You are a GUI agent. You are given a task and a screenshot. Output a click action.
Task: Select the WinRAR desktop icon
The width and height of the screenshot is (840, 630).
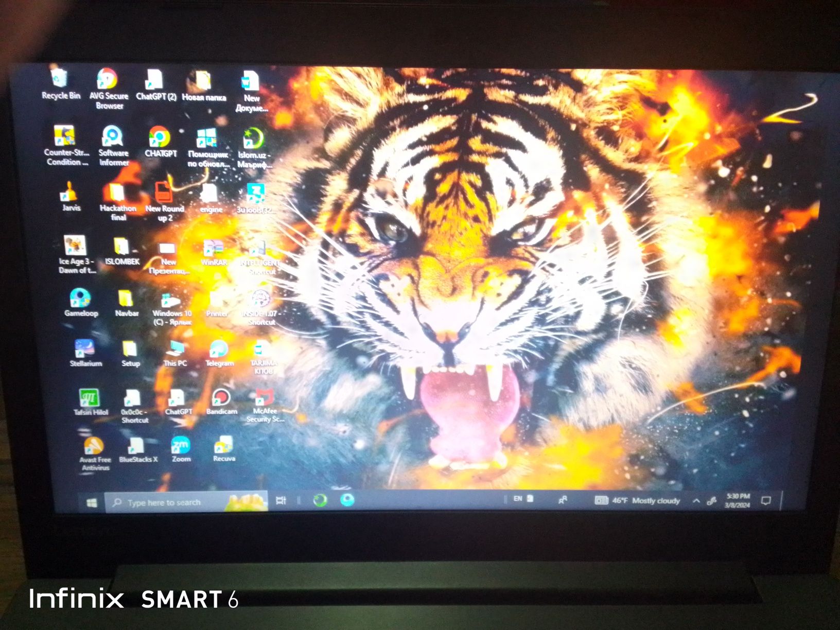214,252
